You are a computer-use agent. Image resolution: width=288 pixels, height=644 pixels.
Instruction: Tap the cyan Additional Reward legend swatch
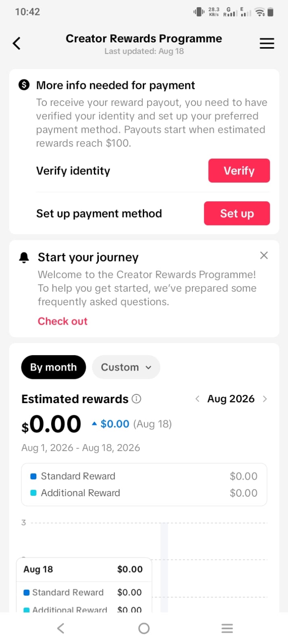pyautogui.click(x=33, y=493)
